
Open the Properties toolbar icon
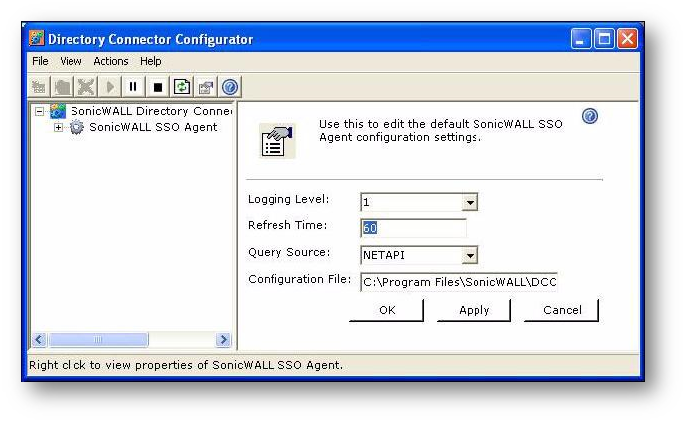(205, 87)
